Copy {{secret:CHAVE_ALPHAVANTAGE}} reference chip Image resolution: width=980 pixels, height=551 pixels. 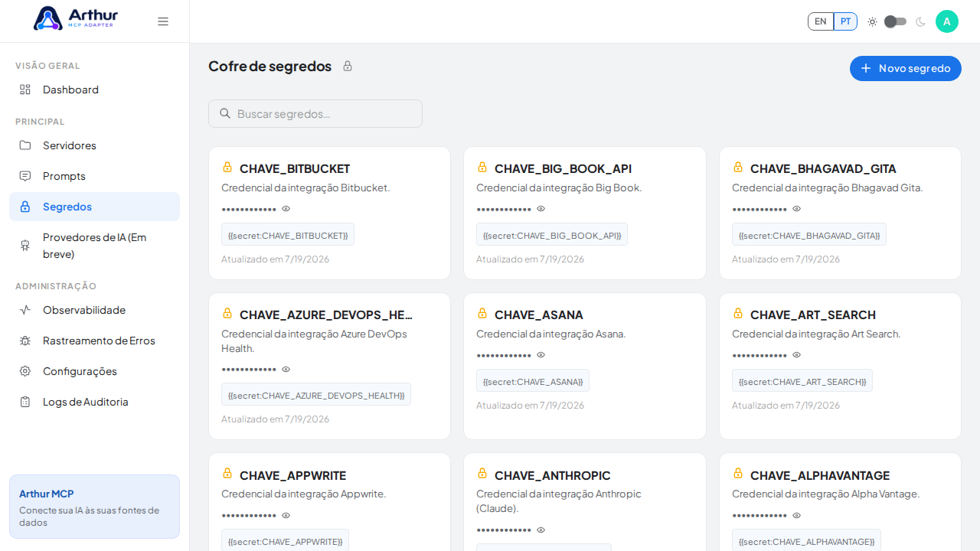[x=806, y=540]
